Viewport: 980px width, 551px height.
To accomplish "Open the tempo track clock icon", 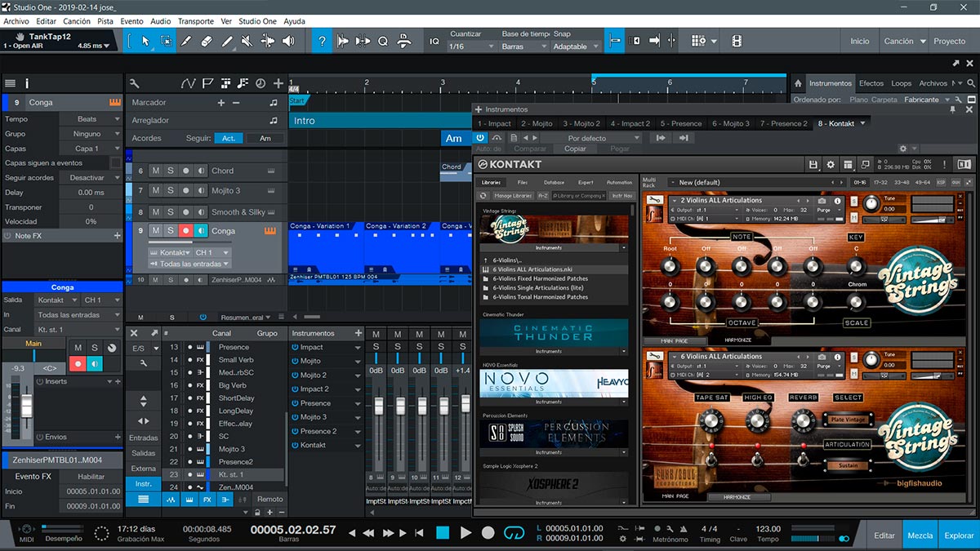I will [x=261, y=83].
